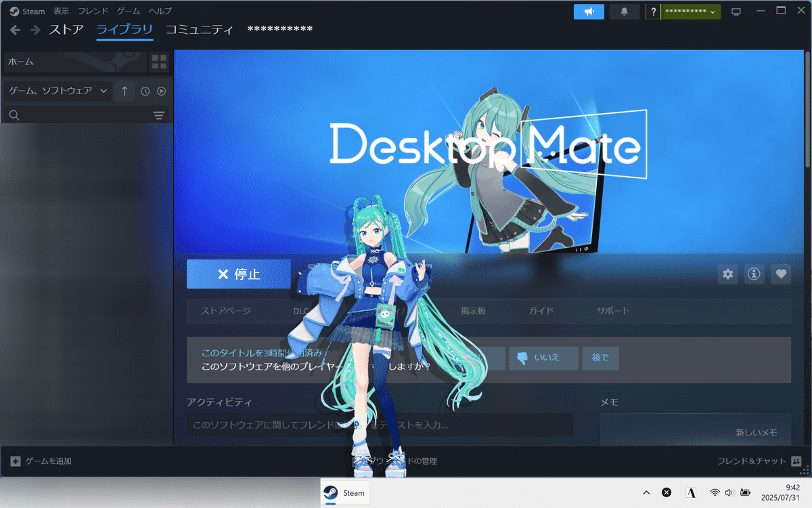Click the アクティビティ heading

pos(219,402)
